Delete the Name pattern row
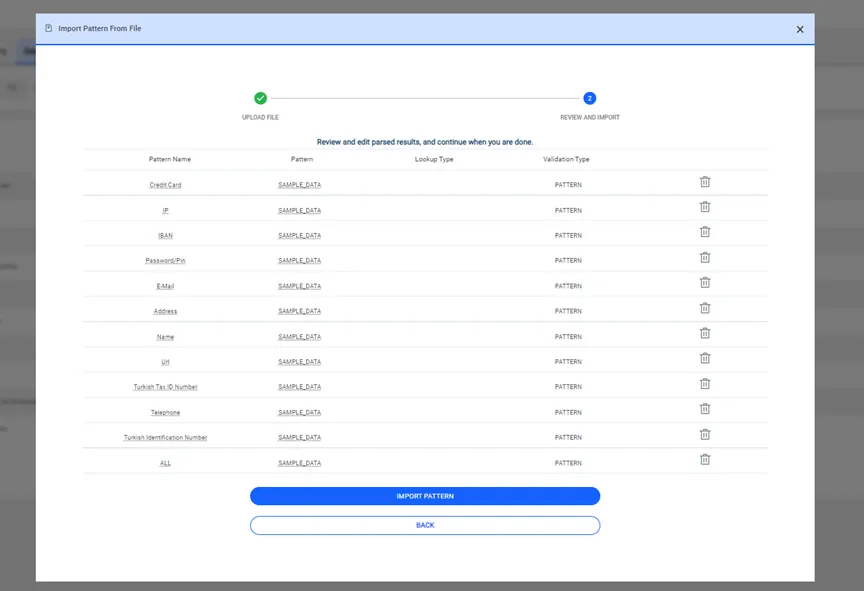 coord(705,333)
